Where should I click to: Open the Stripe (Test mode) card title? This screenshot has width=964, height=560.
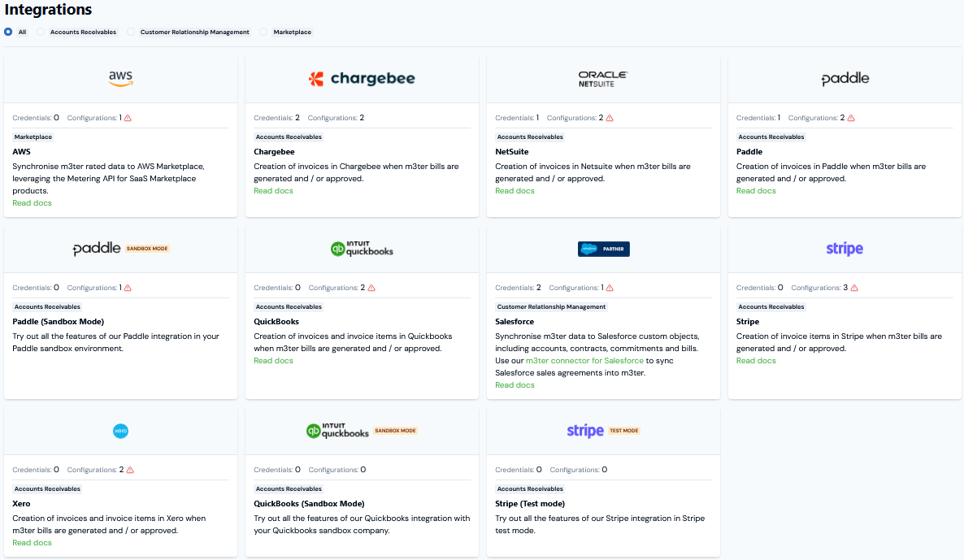click(530, 503)
